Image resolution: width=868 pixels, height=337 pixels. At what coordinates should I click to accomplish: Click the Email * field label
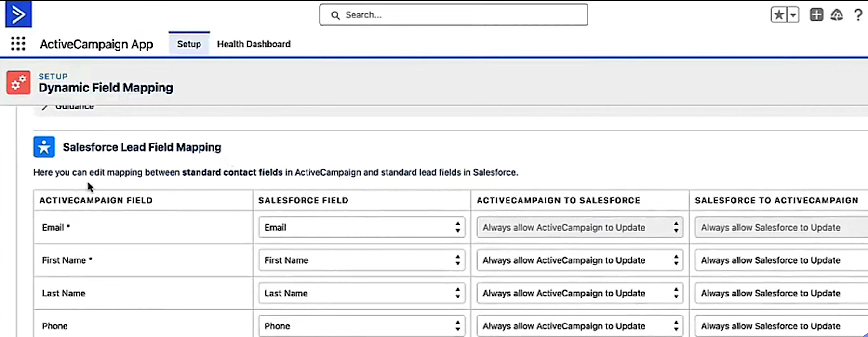(56, 227)
